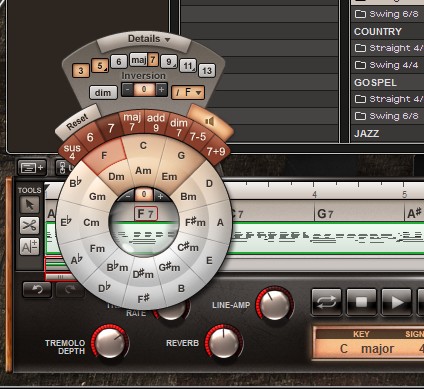The width and height of the screenshot is (424, 389).
Task: Choose Bm on the chord wheel
Action: coord(188,196)
